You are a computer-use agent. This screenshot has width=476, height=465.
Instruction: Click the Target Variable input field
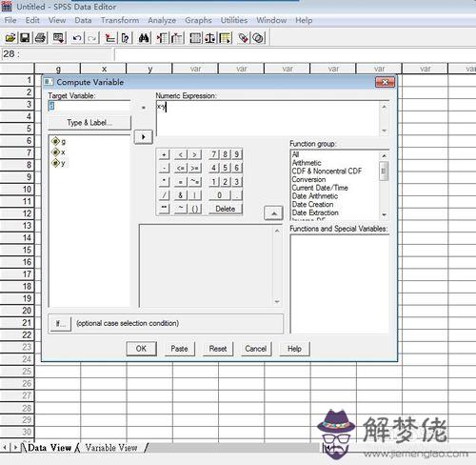click(89, 106)
